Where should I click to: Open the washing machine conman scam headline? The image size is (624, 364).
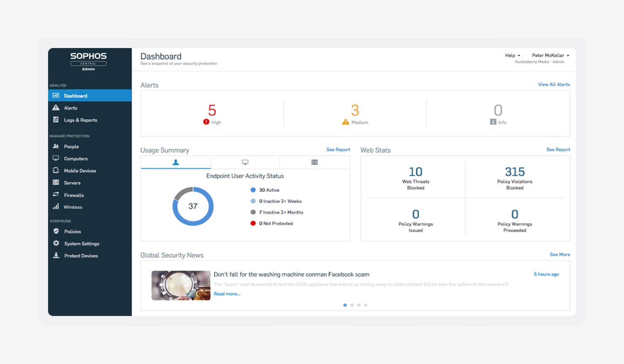(x=291, y=274)
